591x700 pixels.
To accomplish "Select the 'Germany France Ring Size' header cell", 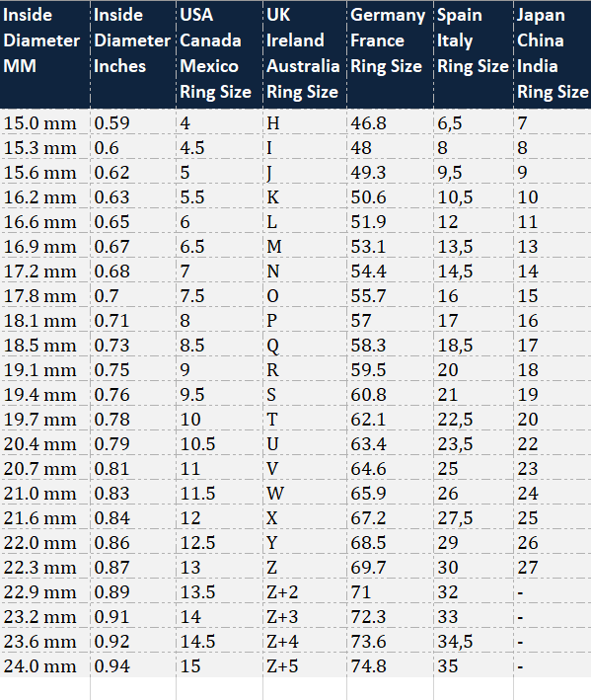I will click(x=391, y=53).
